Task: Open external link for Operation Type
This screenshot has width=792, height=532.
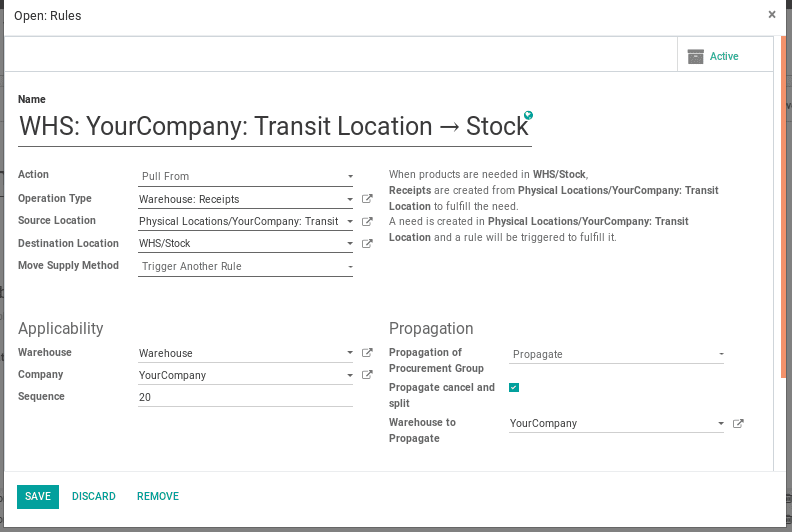Action: [x=367, y=199]
